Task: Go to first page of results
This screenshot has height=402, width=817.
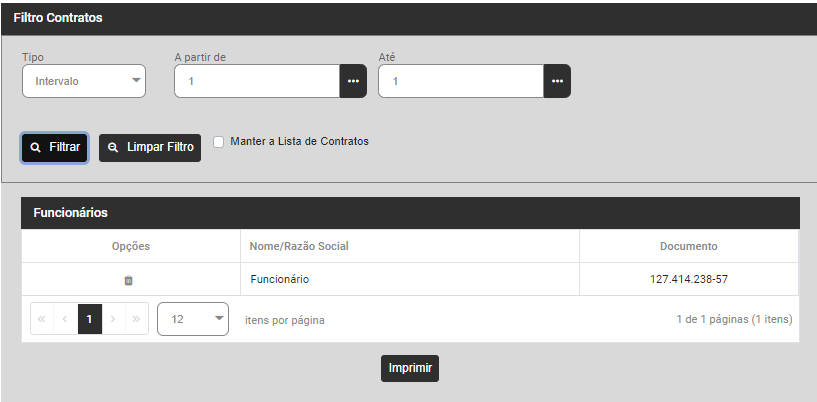Action: tap(42, 319)
